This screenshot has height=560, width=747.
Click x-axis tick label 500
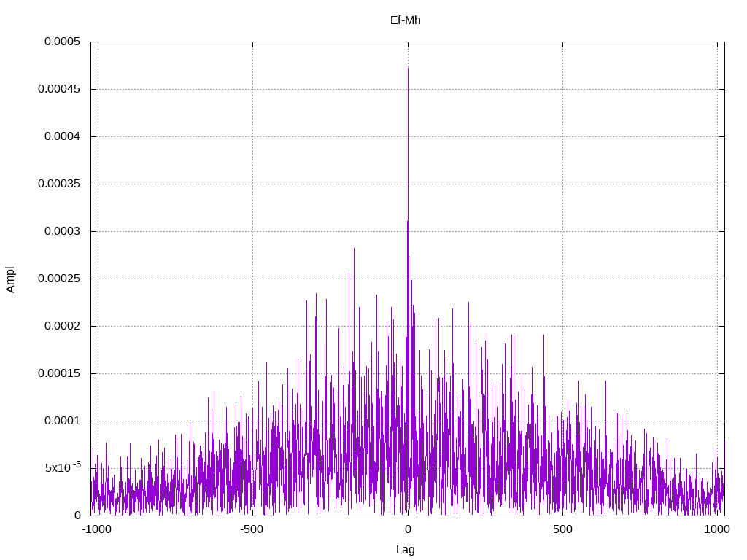point(562,529)
